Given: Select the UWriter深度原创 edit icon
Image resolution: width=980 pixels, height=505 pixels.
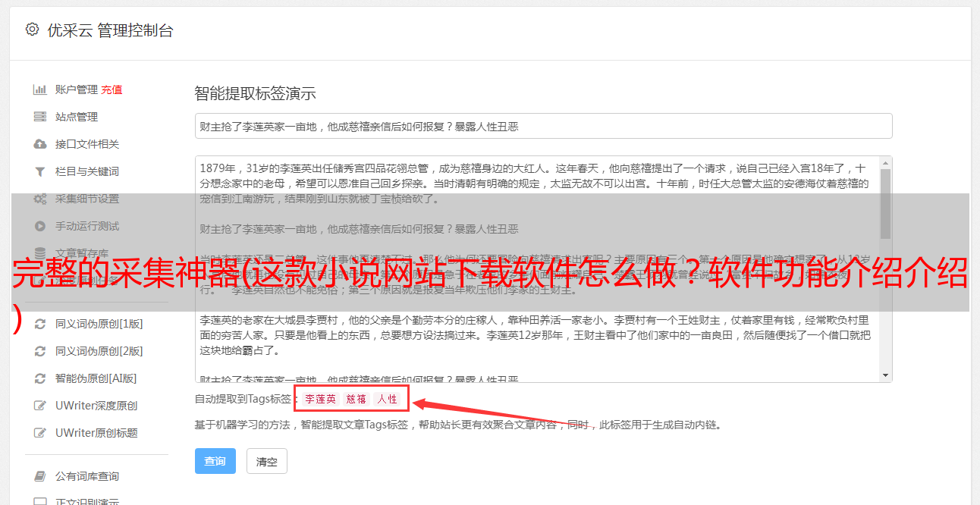Looking at the screenshot, I should (x=40, y=406).
